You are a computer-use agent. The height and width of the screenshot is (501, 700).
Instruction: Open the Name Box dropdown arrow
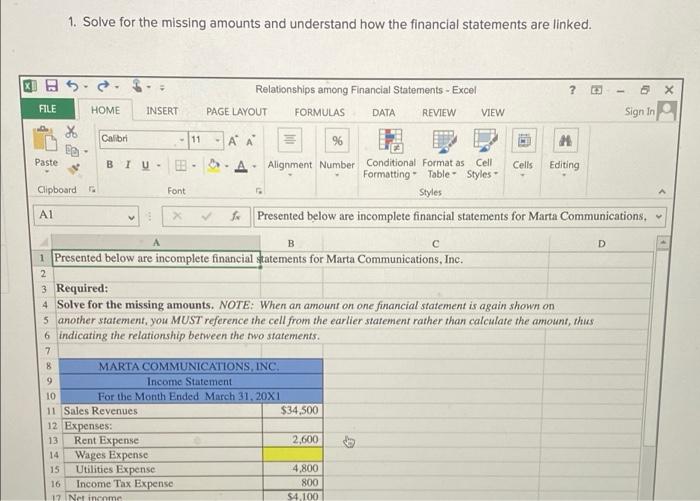point(131,217)
